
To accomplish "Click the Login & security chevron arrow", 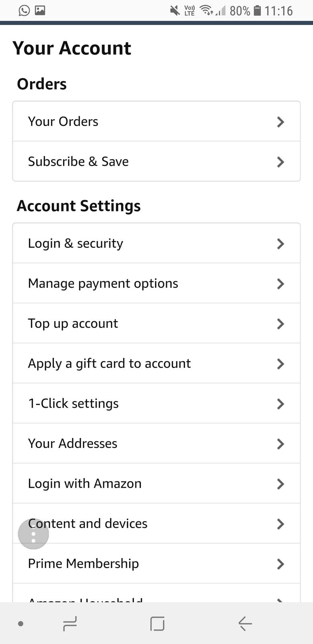I will coord(280,244).
